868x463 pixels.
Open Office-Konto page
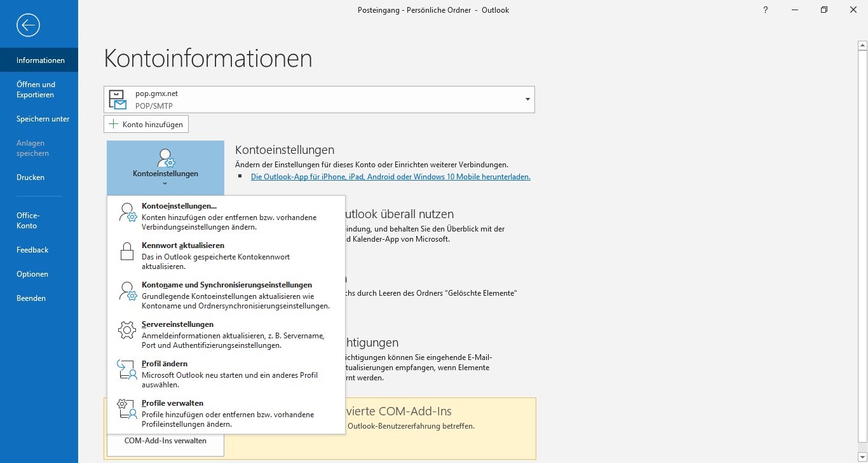(x=39, y=221)
